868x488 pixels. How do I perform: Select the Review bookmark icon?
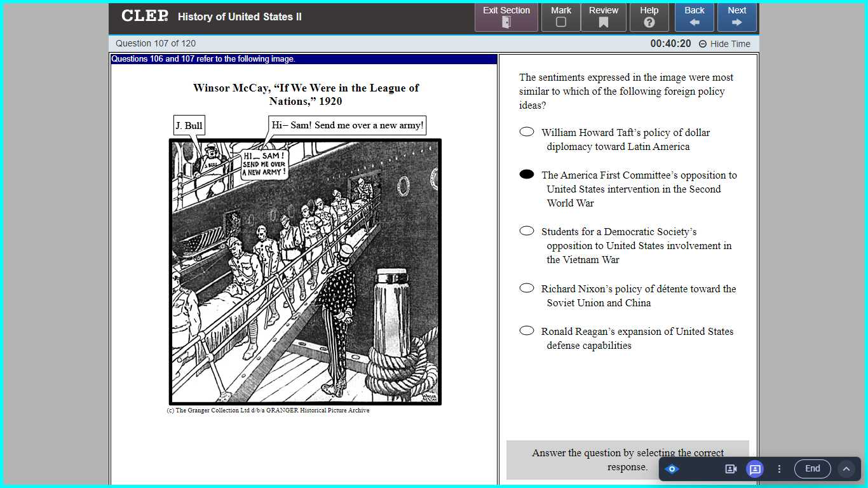point(603,22)
